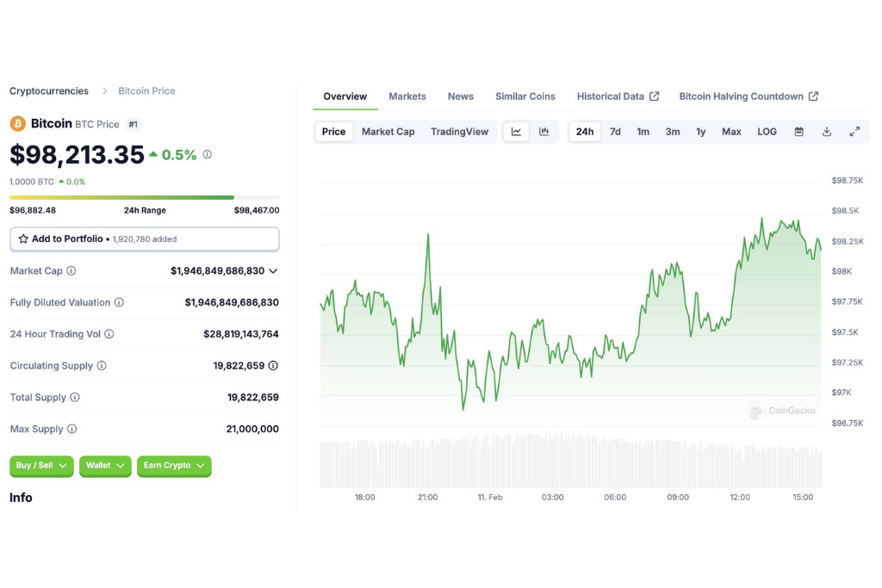The height and width of the screenshot is (588, 882).
Task: Click the $98K price axis label
Action: pos(842,271)
